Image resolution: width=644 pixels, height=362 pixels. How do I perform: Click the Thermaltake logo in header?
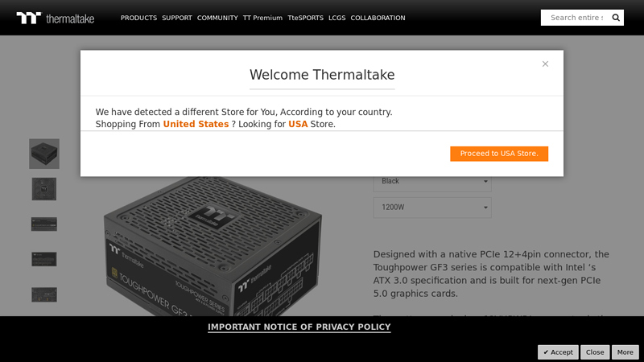[x=56, y=18]
